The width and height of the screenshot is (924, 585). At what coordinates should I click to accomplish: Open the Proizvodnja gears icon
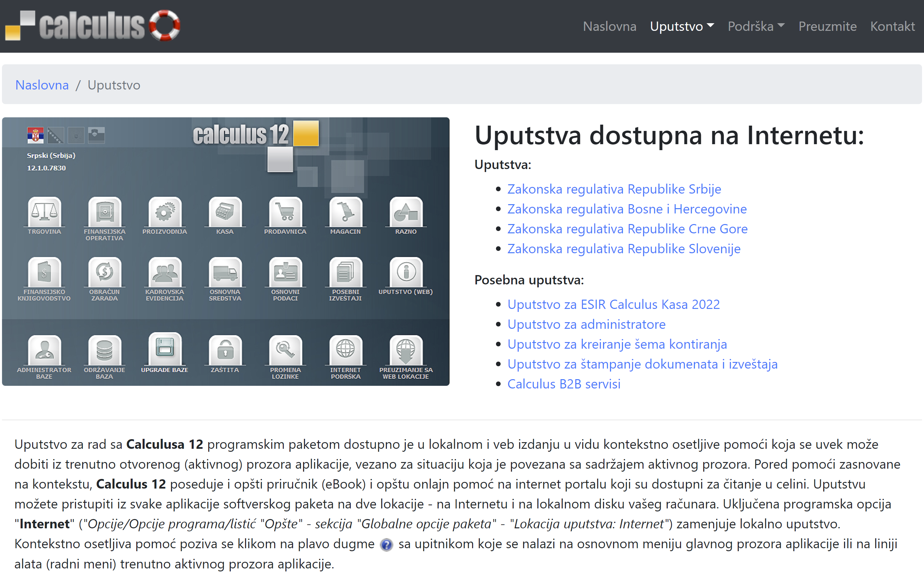point(165,212)
